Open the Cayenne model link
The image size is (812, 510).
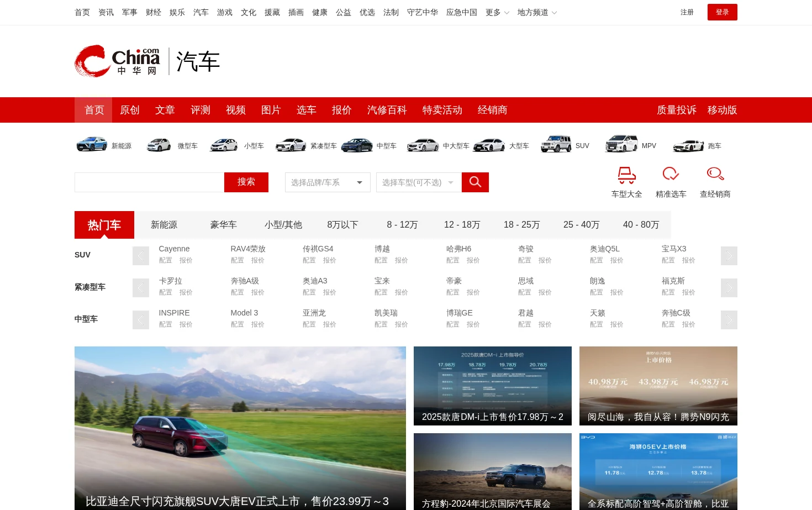(174, 249)
